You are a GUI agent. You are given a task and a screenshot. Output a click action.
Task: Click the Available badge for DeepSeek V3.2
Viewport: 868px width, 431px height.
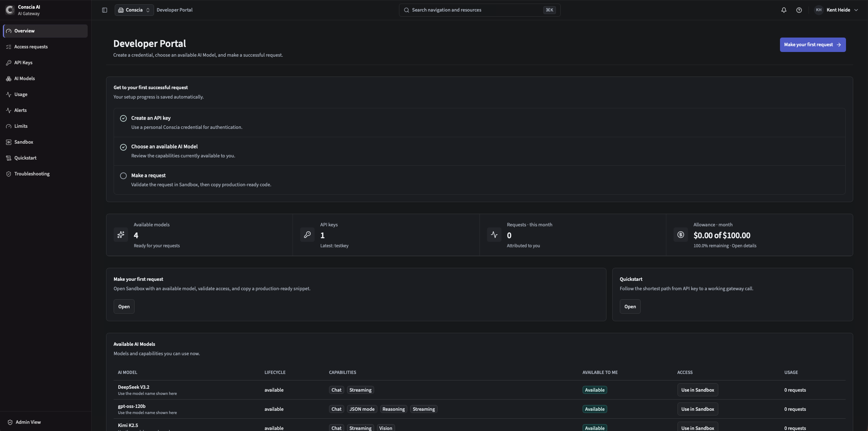tap(595, 390)
